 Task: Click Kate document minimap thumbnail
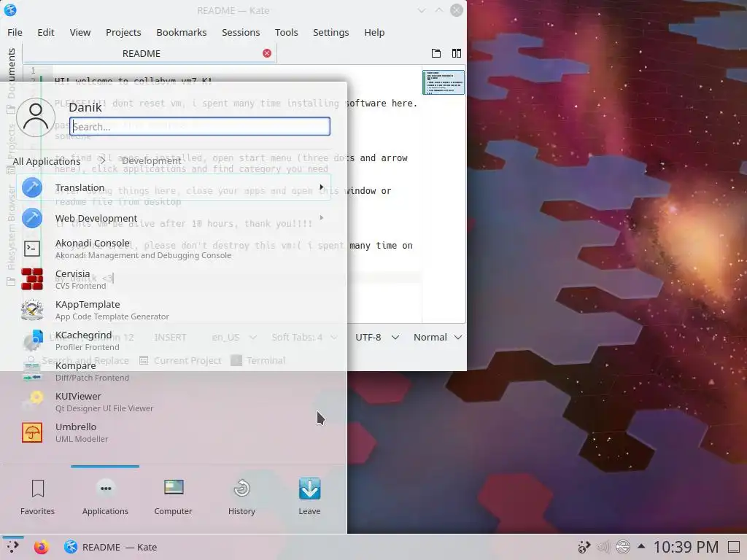[444, 82]
